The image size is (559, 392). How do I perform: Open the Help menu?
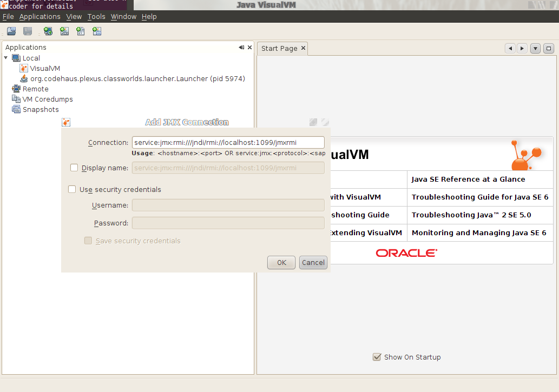pyautogui.click(x=149, y=17)
